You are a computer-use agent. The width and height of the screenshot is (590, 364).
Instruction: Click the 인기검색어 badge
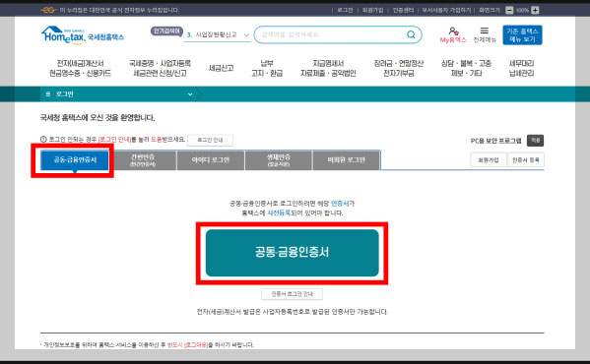pos(166,30)
